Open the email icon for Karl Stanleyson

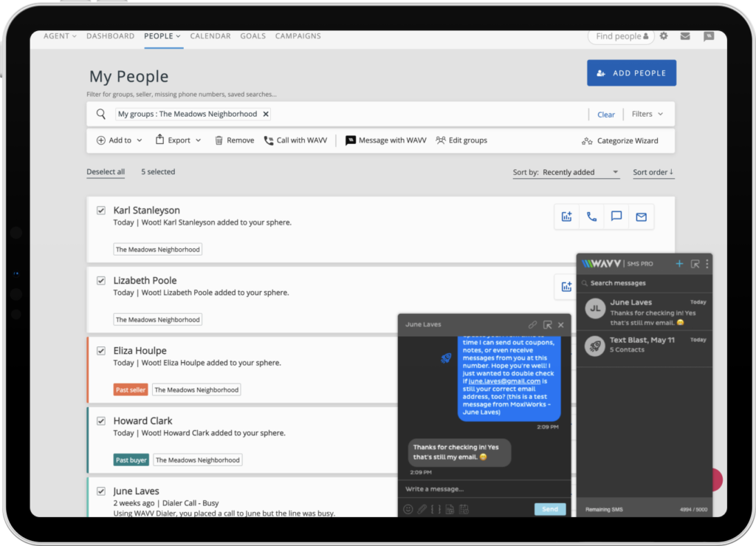pos(640,216)
